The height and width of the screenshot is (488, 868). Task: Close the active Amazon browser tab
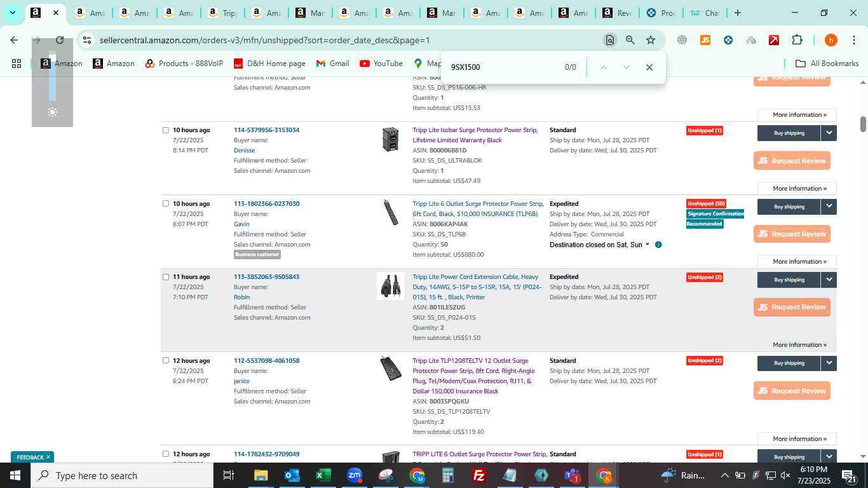56,13
